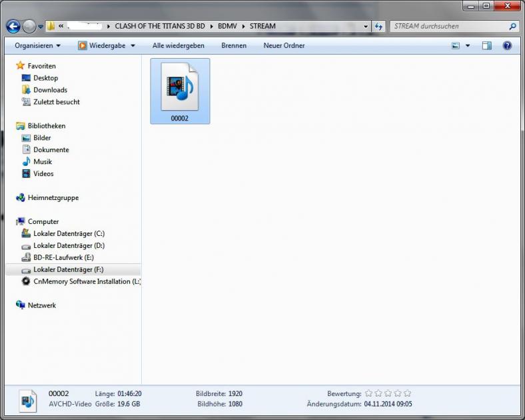Expand the arrow after BDMV breadcrumb

click(x=243, y=27)
